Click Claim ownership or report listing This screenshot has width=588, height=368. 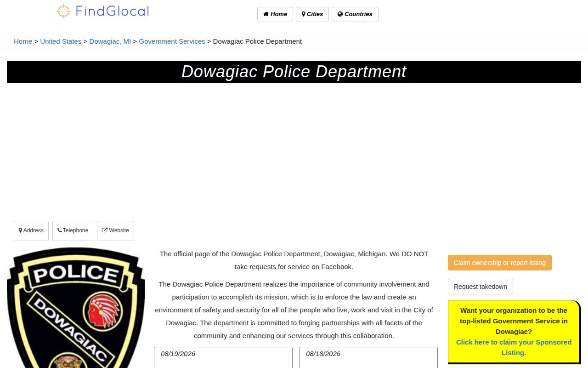coord(500,263)
